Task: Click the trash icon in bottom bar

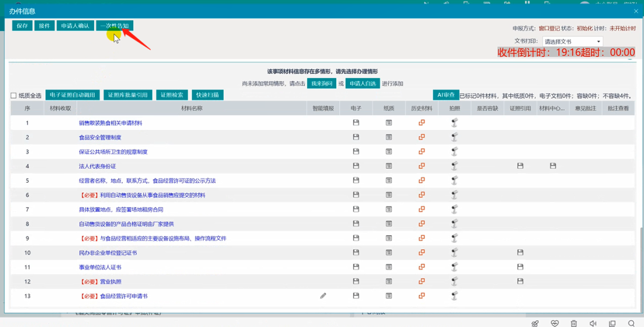Action: pos(574,323)
